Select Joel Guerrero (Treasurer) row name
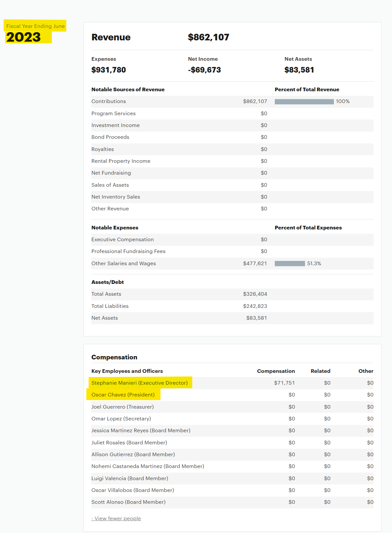Viewport: 392px width, 533px height. (122, 407)
